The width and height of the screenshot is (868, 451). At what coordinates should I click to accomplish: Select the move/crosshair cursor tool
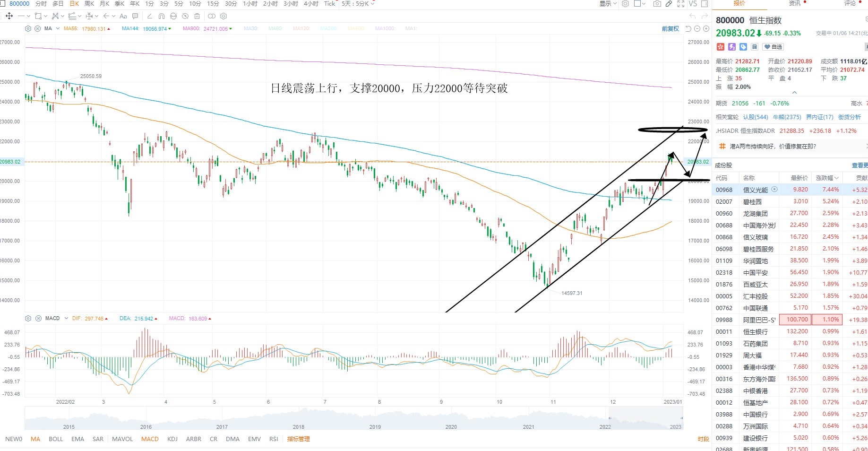pyautogui.click(x=9, y=16)
